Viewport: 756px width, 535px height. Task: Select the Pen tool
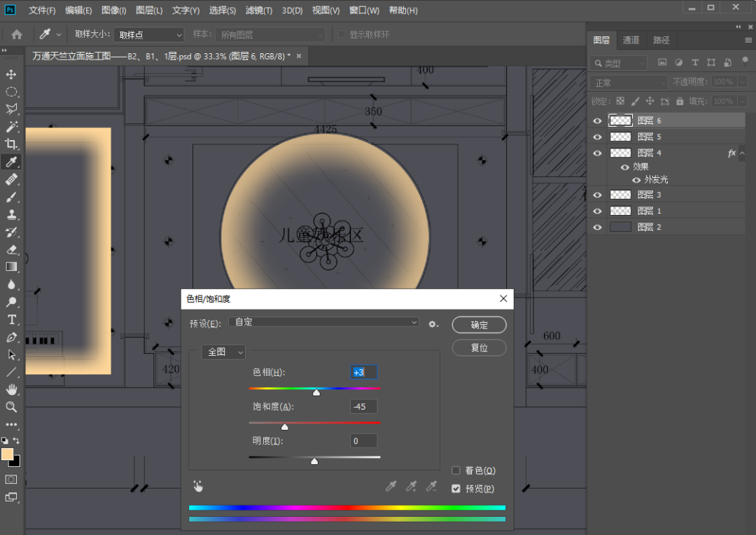pos(11,338)
